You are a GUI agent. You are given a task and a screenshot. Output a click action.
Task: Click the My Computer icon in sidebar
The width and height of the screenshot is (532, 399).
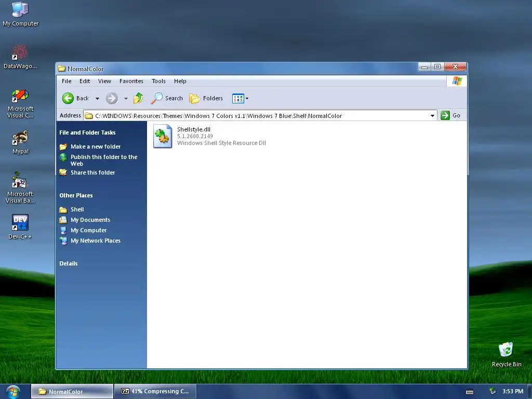coord(63,230)
